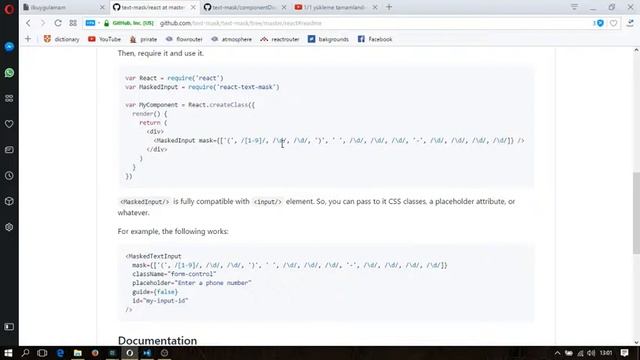The width and height of the screenshot is (640, 360).
Task: Open Messenger in the Opera sidebar
Action: click(x=9, y=47)
